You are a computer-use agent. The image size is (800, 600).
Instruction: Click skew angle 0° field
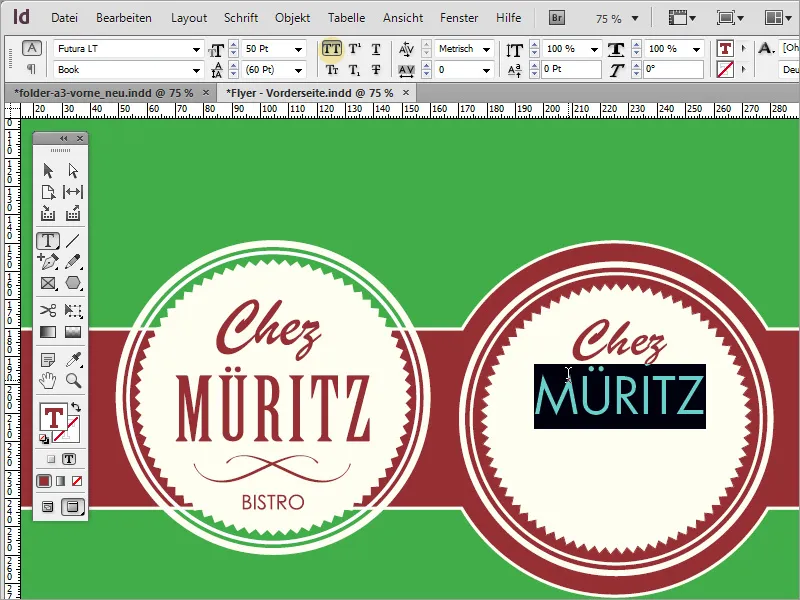point(673,69)
